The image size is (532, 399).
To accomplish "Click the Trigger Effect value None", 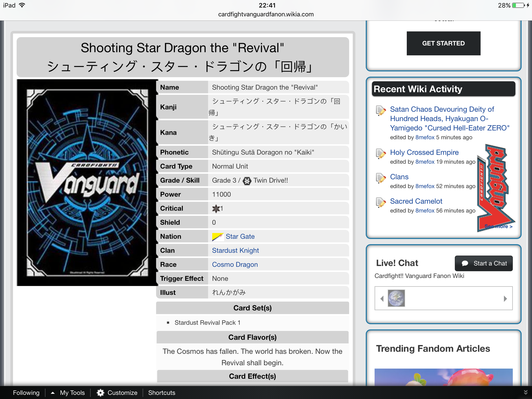I will click(x=220, y=279).
